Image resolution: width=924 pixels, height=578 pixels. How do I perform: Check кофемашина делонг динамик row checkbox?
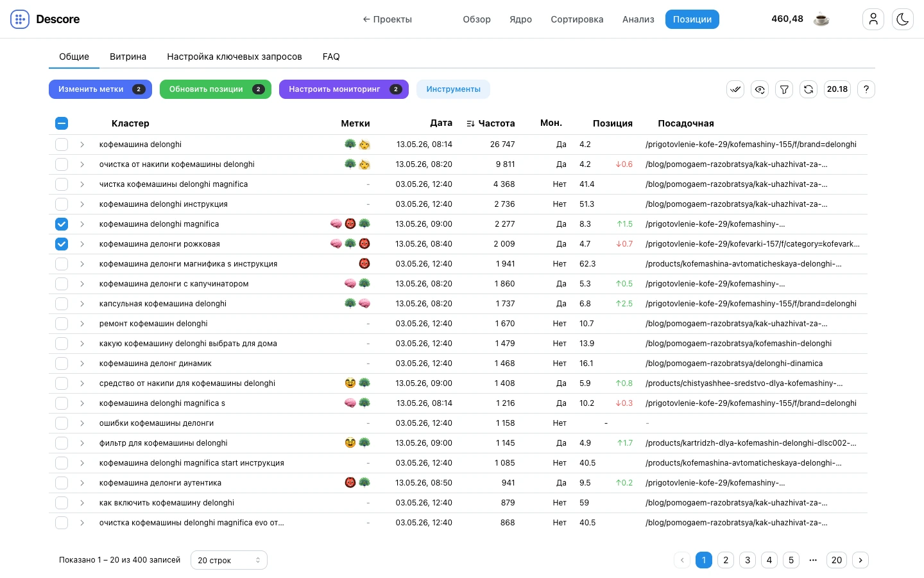tap(62, 363)
